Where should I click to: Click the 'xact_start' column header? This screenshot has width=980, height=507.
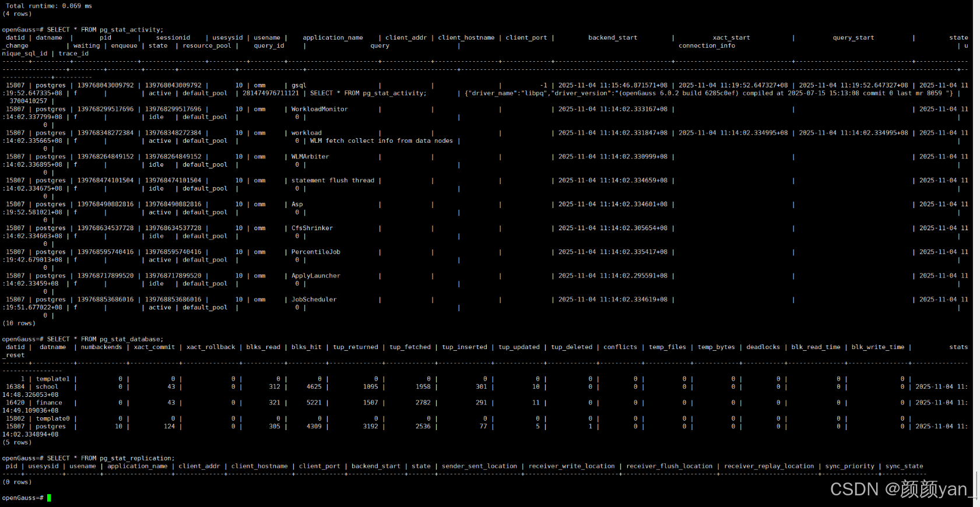point(732,38)
